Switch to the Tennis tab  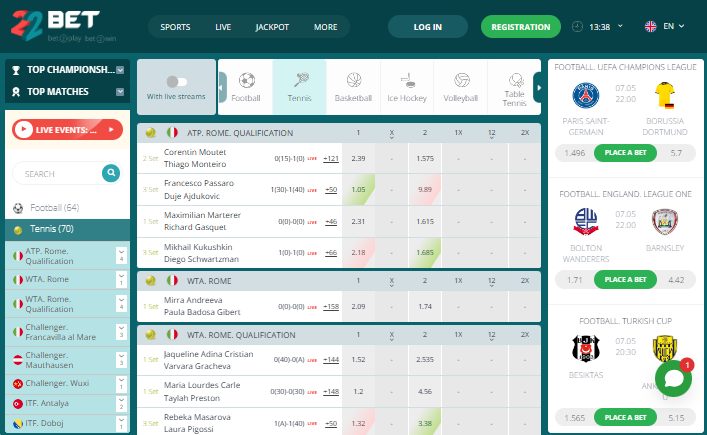(x=299, y=86)
